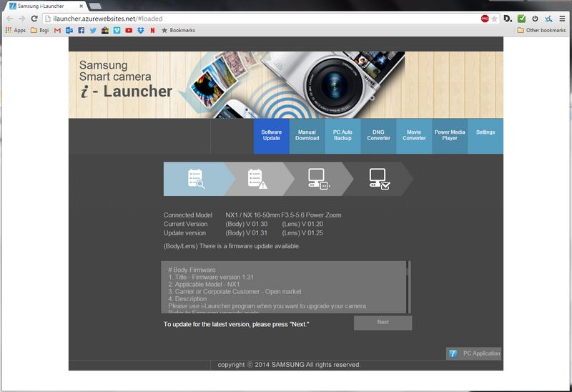Open the Chrome hamburger menu
This screenshot has width=572, height=392.
[562, 19]
